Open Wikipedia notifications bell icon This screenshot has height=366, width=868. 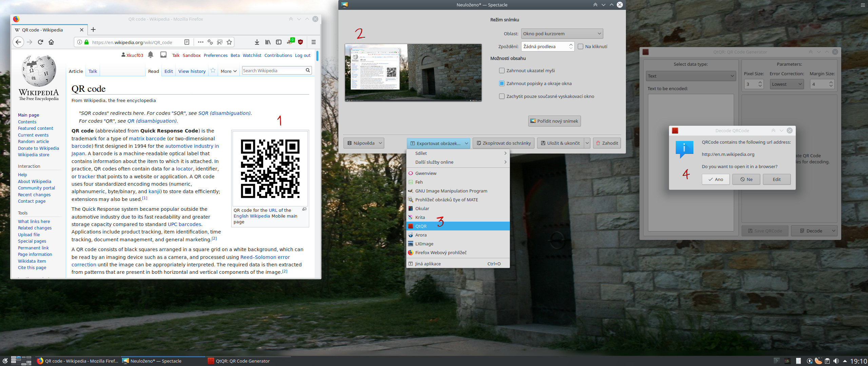(x=151, y=55)
